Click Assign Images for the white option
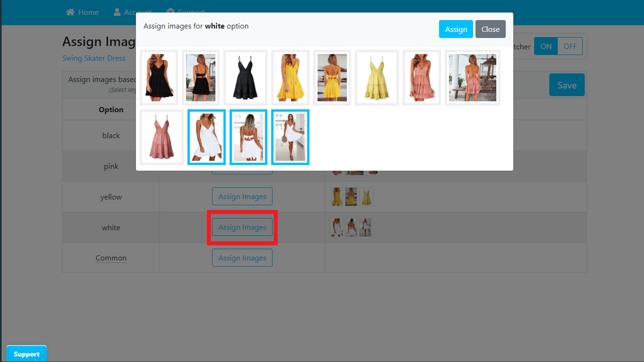 (242, 227)
